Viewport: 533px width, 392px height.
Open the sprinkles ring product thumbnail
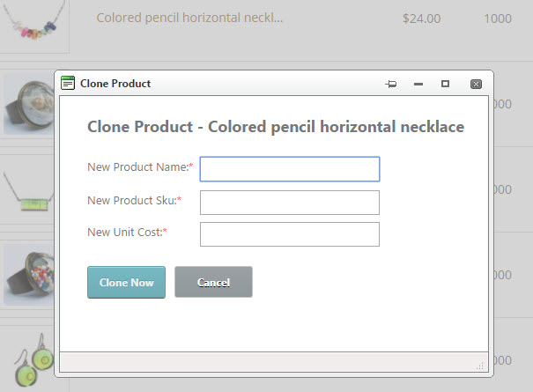click(x=28, y=275)
